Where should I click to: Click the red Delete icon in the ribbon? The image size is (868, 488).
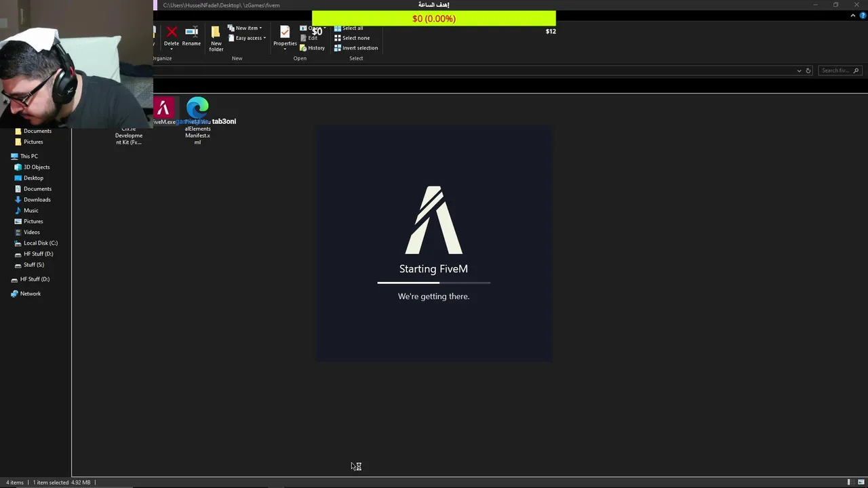[x=172, y=32]
